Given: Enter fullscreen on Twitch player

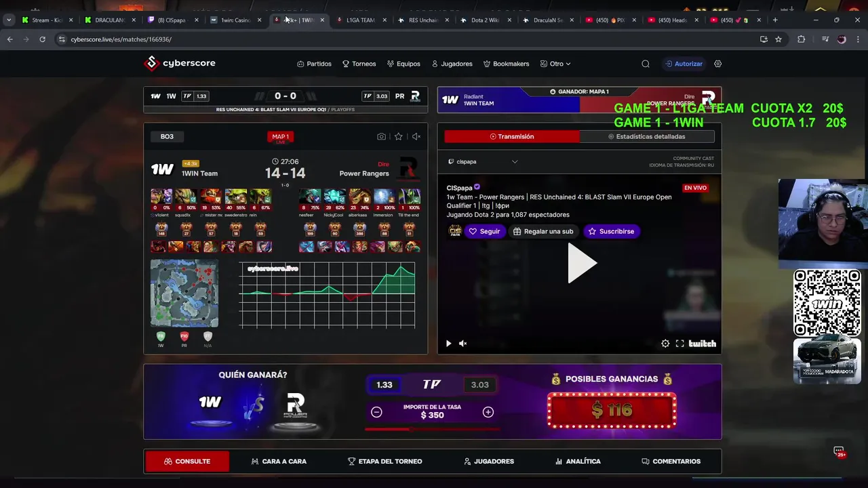Looking at the screenshot, I should pyautogui.click(x=680, y=344).
